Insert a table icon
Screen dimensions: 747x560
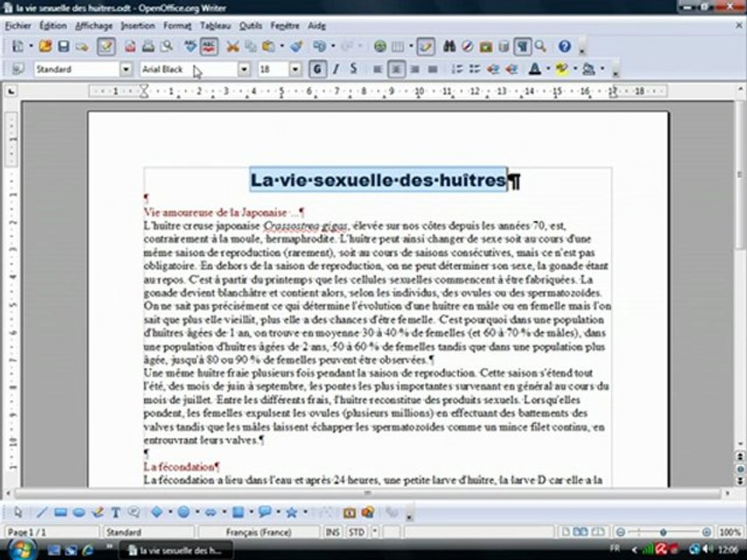(x=398, y=46)
